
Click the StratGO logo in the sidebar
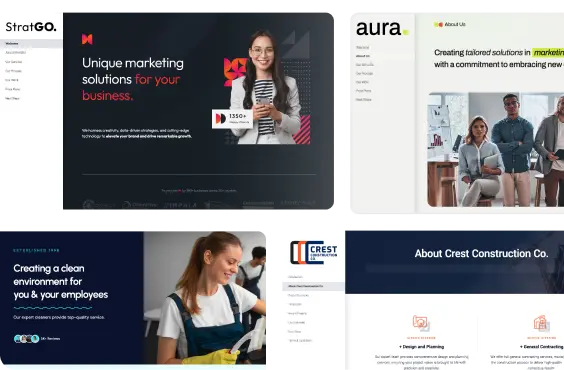point(31,27)
